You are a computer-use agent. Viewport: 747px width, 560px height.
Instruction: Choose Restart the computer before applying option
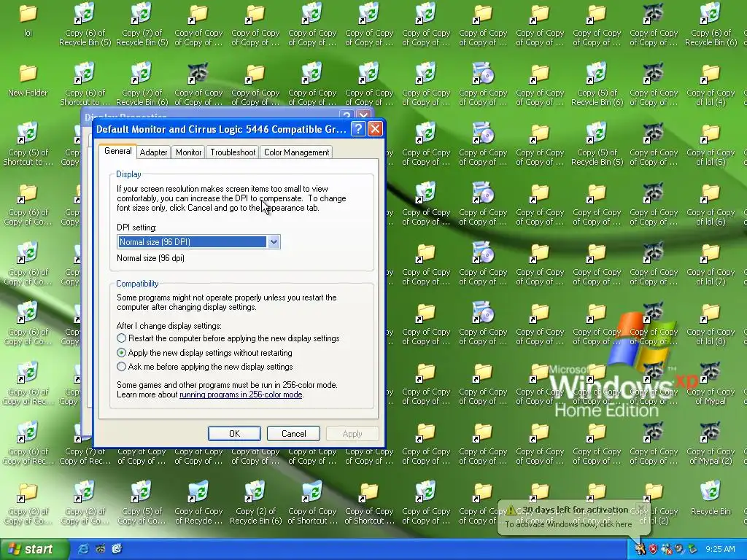(228, 338)
